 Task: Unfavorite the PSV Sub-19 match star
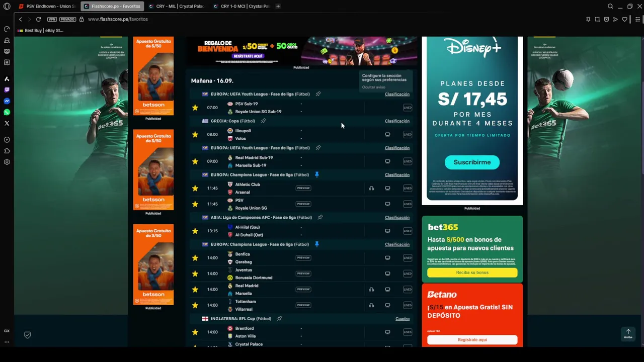click(195, 108)
